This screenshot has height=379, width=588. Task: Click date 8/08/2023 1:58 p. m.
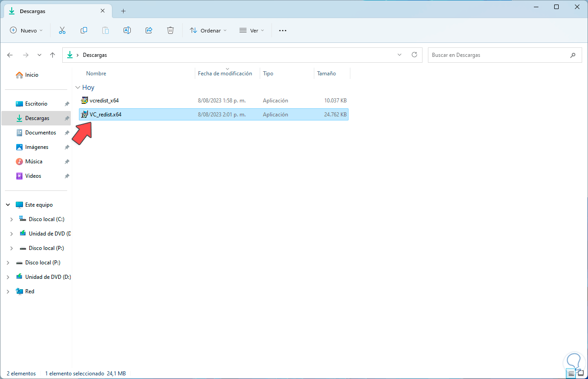click(221, 101)
